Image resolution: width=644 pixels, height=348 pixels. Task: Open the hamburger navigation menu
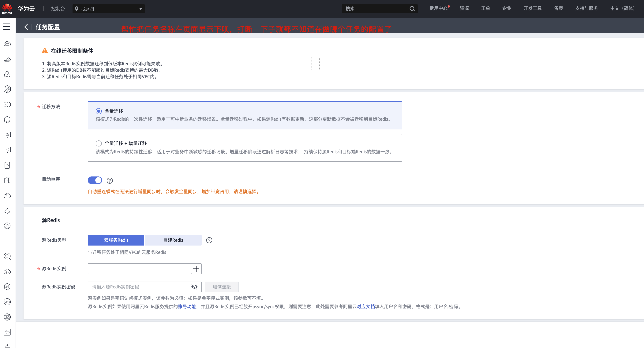tap(7, 27)
